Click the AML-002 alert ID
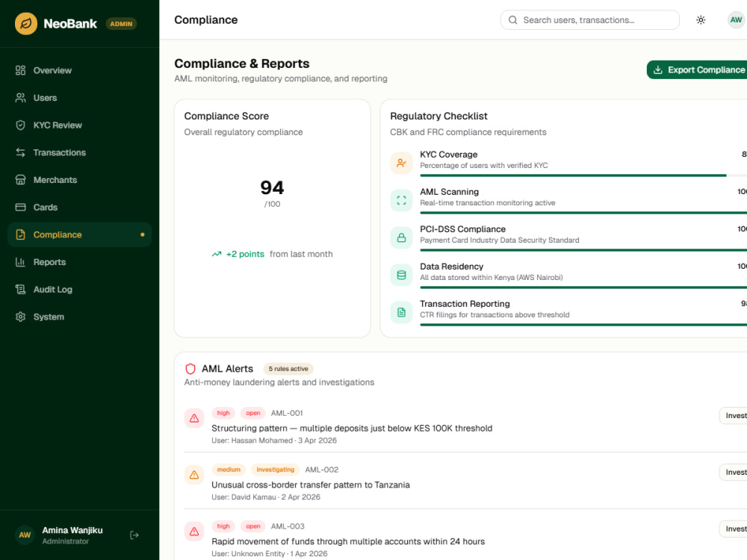Screen dimensions: 747x560 321,470
